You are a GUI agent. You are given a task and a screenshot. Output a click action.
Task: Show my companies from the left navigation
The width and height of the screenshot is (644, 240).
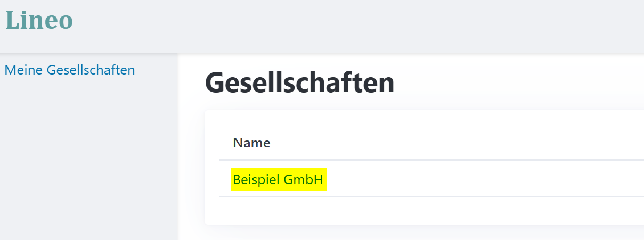coord(69,70)
